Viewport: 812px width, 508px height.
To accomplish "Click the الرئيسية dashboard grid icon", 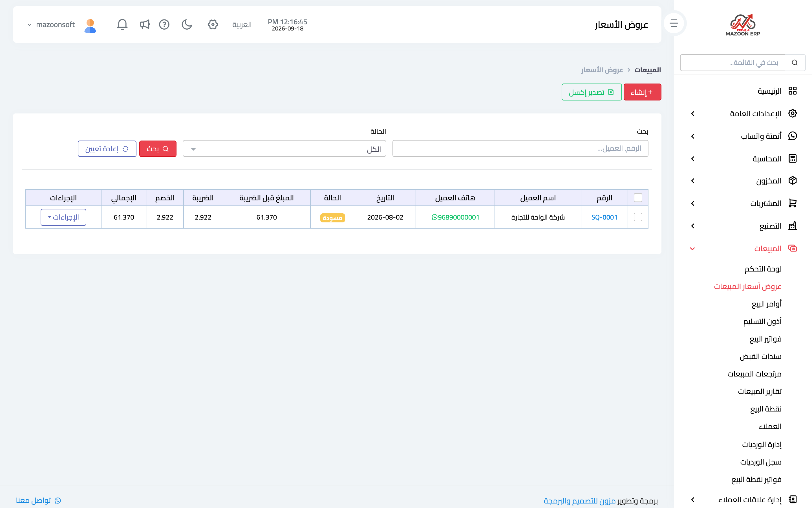I will point(793,91).
